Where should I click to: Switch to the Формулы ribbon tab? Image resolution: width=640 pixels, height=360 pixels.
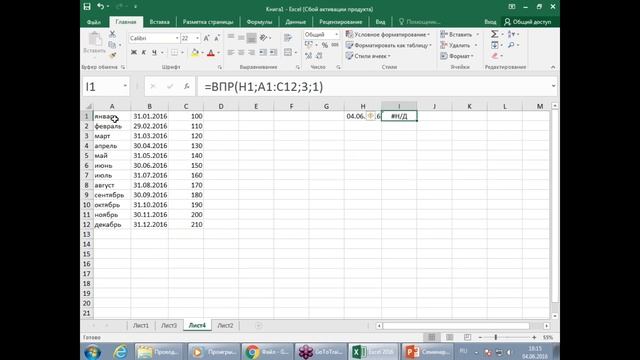point(259,22)
